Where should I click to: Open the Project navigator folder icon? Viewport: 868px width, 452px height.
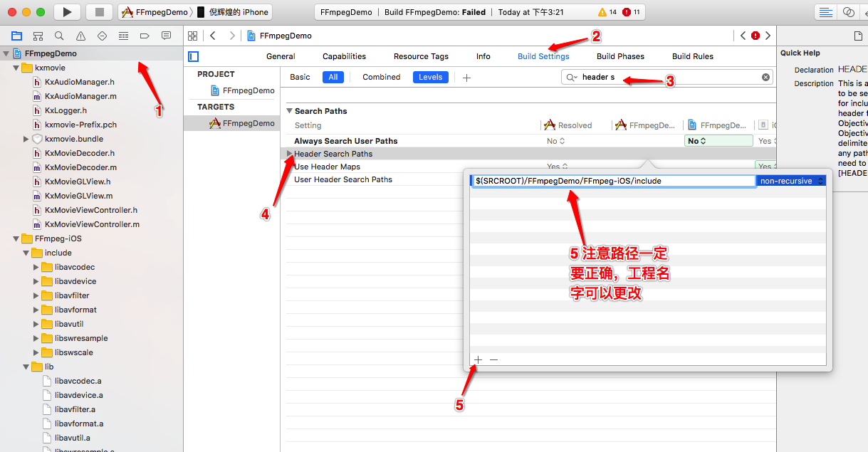click(16, 36)
